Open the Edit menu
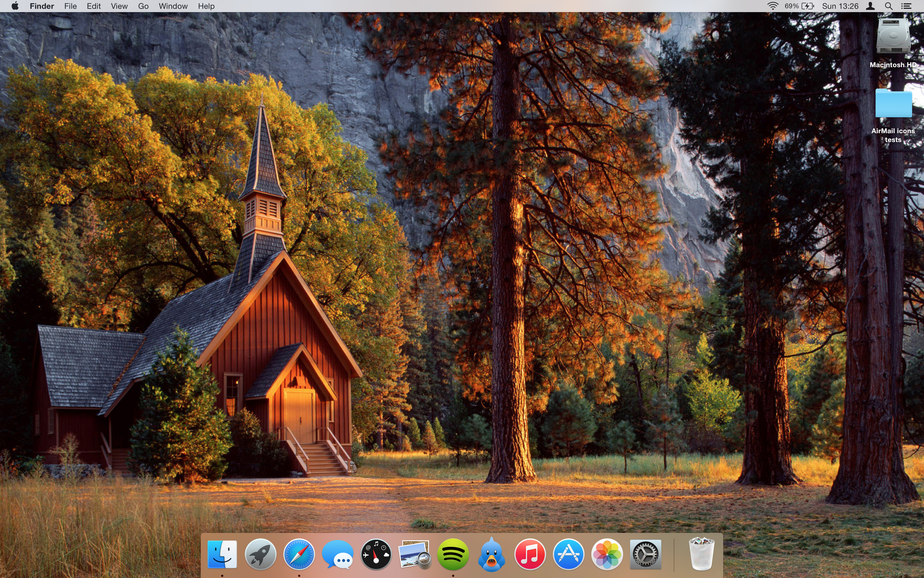Screen dimensions: 924x578 pyautogui.click(x=94, y=6)
